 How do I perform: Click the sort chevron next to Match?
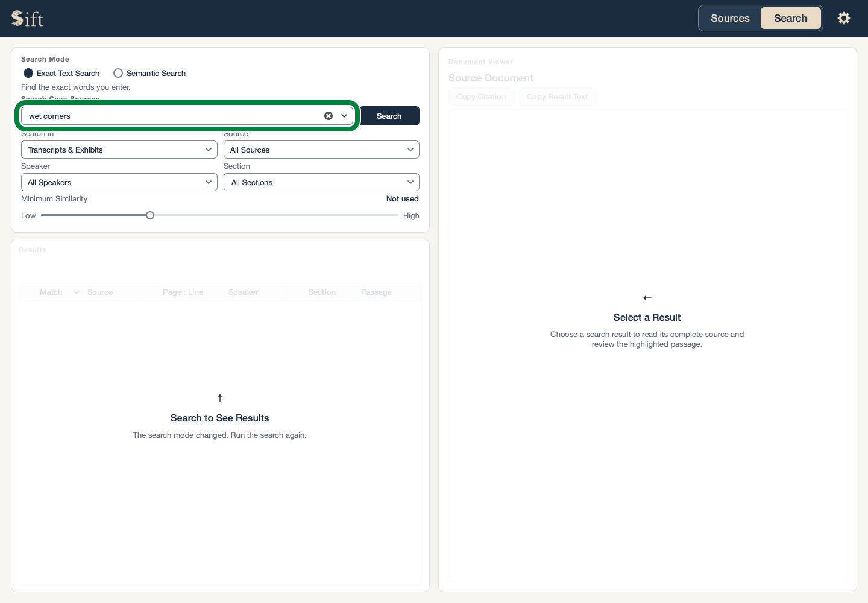tap(77, 292)
